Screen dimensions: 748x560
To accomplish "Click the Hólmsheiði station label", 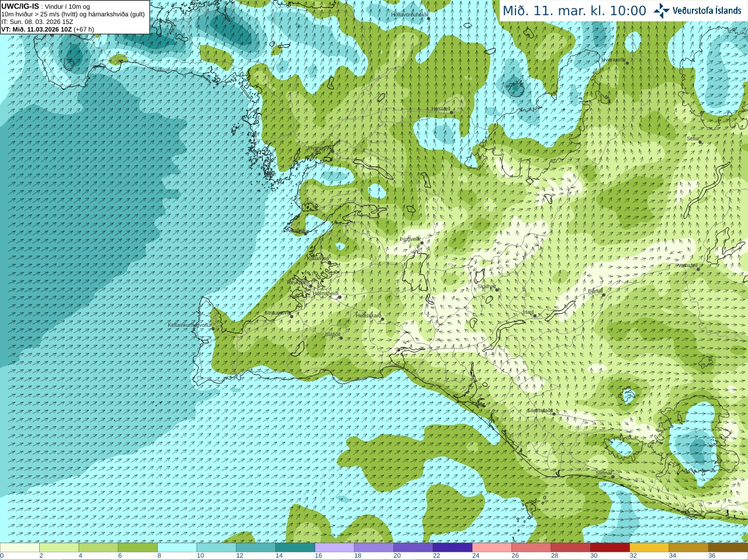I will point(326,293).
